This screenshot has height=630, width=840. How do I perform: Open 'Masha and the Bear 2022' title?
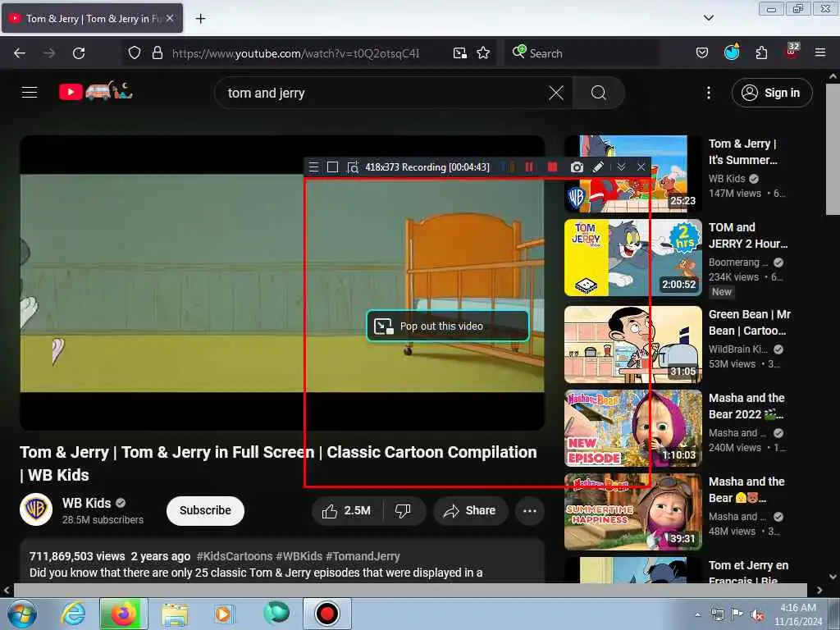746,406
